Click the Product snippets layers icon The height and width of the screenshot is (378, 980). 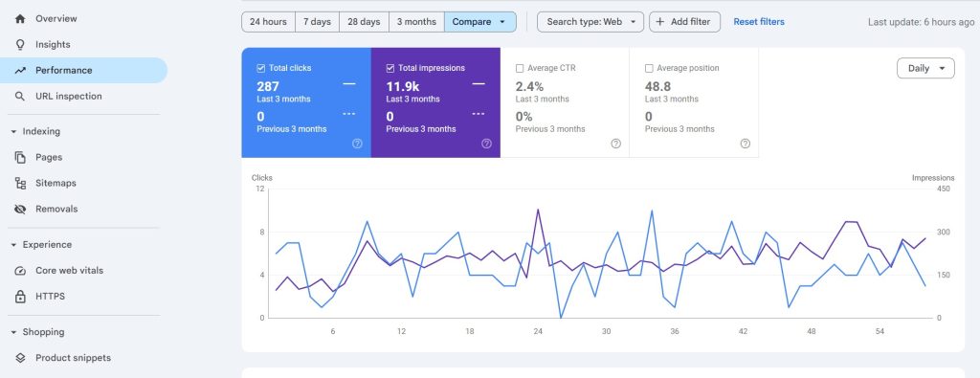20,358
